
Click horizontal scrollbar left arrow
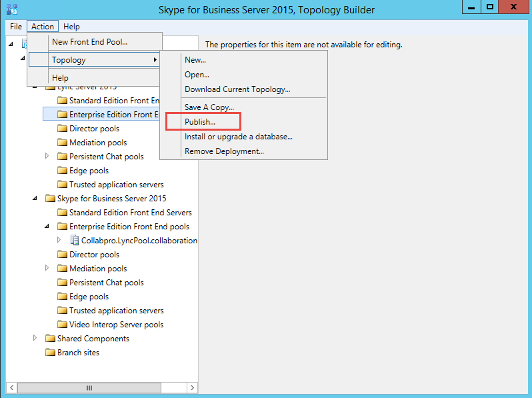[12, 387]
